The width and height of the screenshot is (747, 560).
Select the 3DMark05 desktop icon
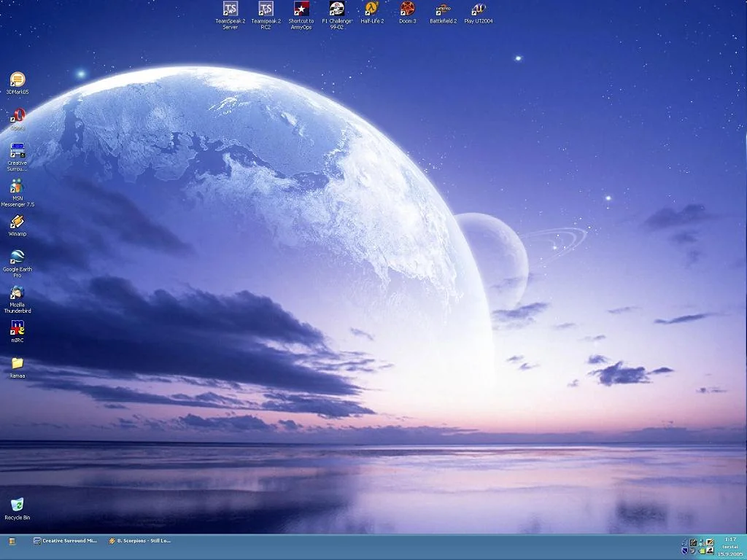[18, 80]
